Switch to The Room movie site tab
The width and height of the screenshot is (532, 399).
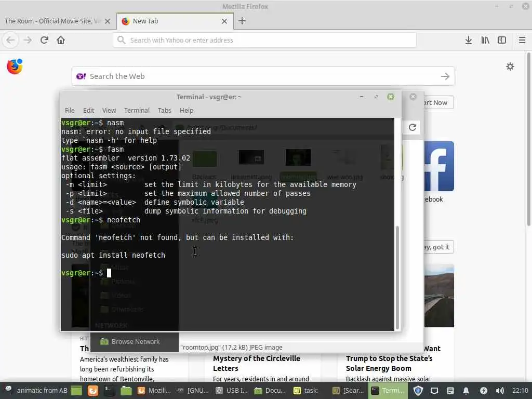tap(52, 21)
